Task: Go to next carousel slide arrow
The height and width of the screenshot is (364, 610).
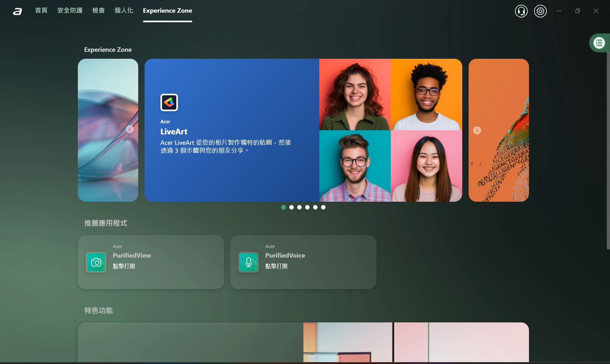Action: tap(477, 130)
